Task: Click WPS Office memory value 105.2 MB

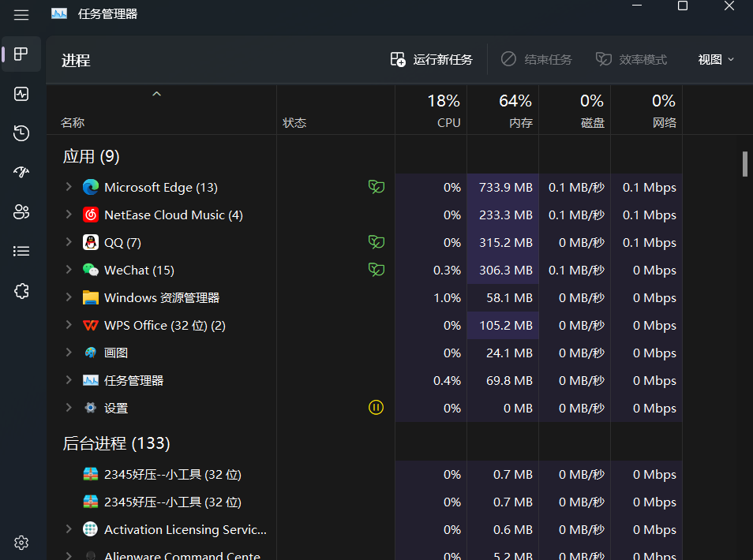Action: click(506, 325)
